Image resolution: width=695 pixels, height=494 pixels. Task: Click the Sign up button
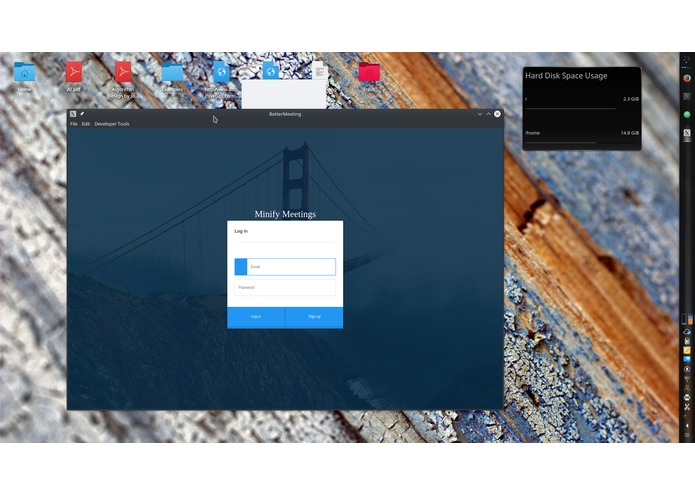coord(314,317)
